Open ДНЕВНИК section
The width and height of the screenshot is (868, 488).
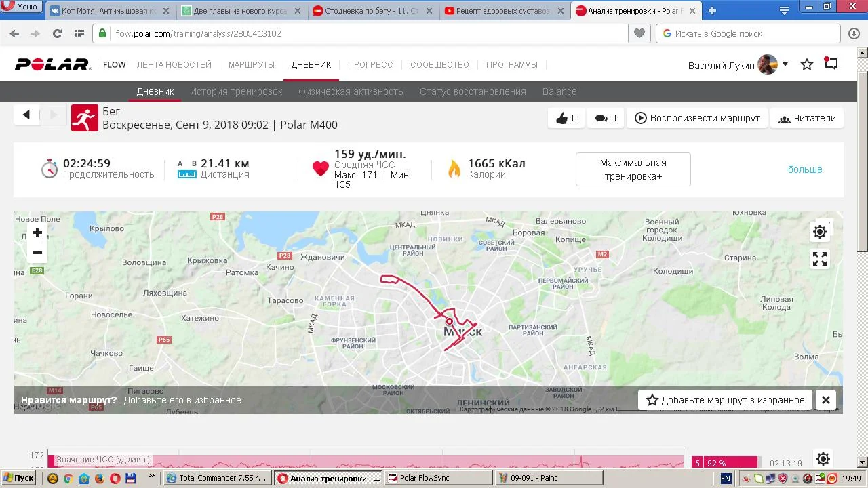[x=311, y=65]
